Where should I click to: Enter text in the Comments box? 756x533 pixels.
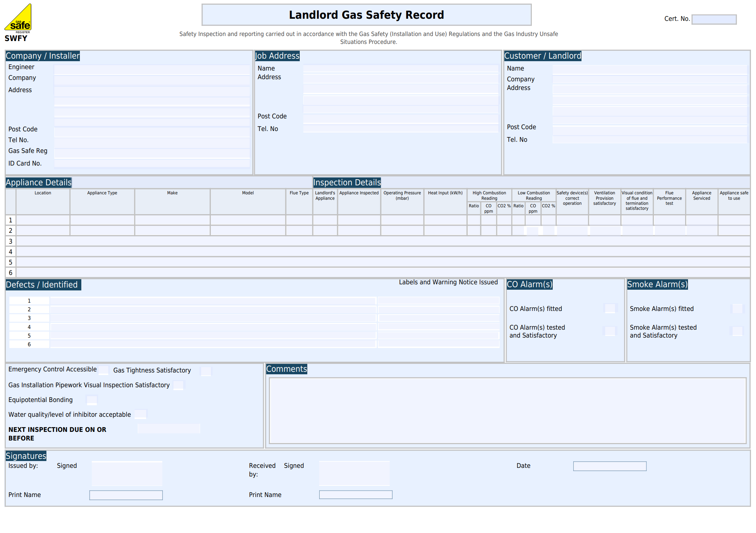(x=507, y=410)
